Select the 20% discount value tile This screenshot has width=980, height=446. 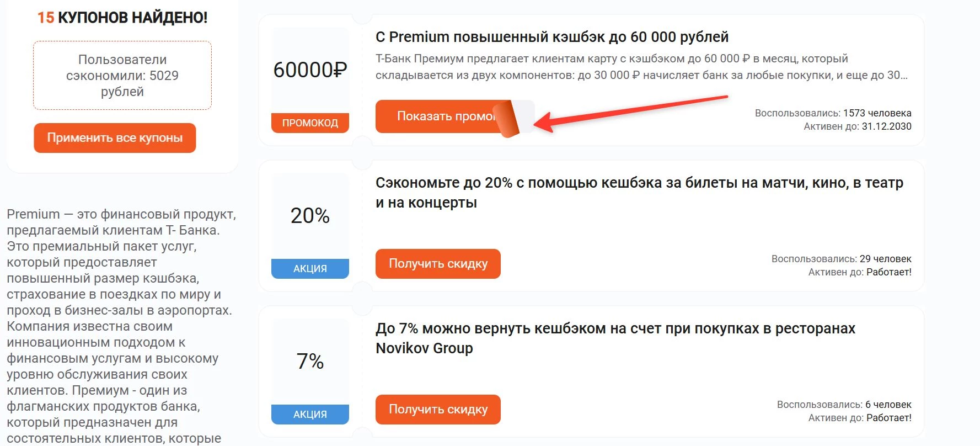pyautogui.click(x=310, y=215)
